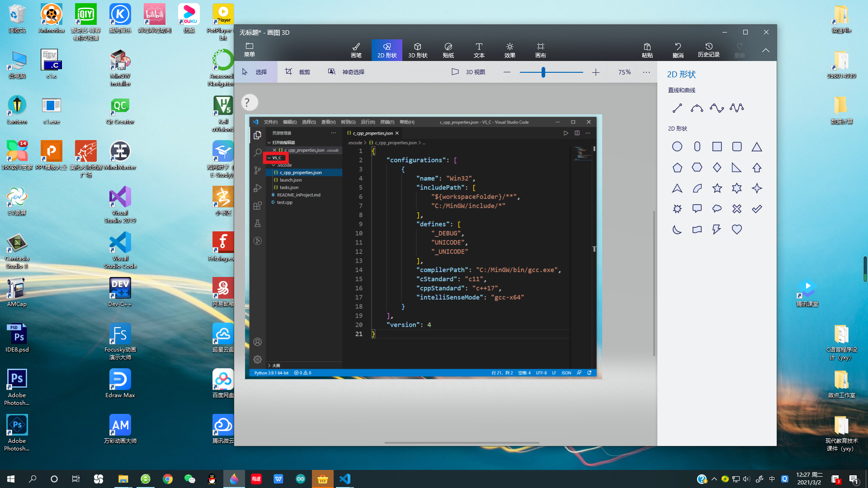Viewport: 868px width, 488px height.
Task: Select the rounded square shape
Action: point(737,146)
